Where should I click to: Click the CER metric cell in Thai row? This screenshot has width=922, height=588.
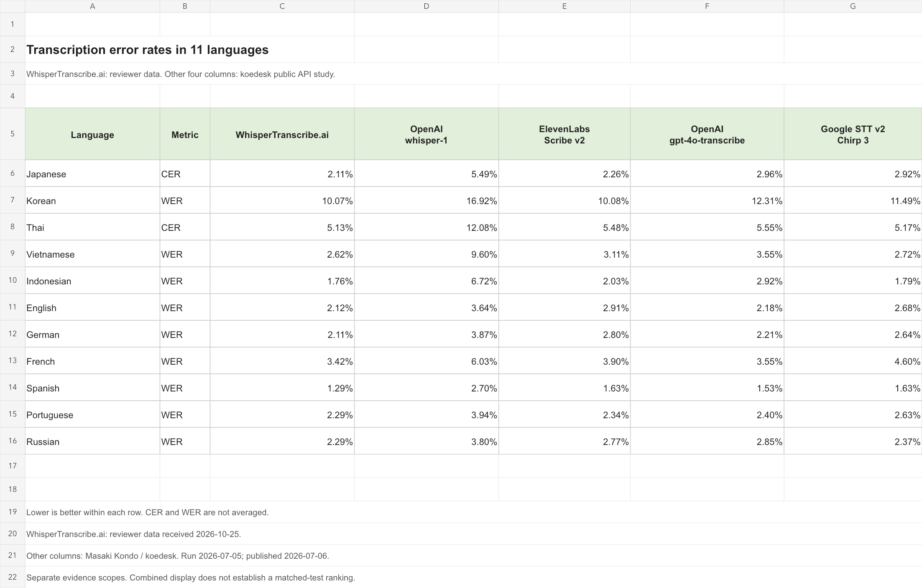point(185,227)
